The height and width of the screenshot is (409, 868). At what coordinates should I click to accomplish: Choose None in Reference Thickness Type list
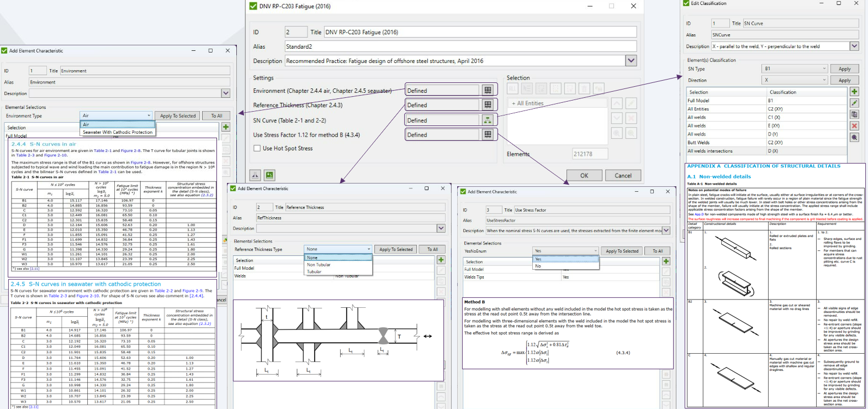pos(338,258)
